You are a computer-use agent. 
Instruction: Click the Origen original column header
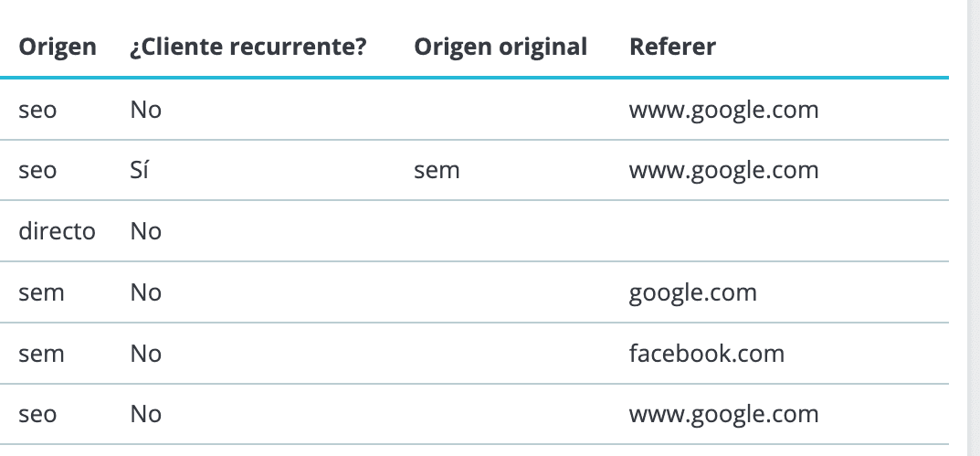click(501, 47)
